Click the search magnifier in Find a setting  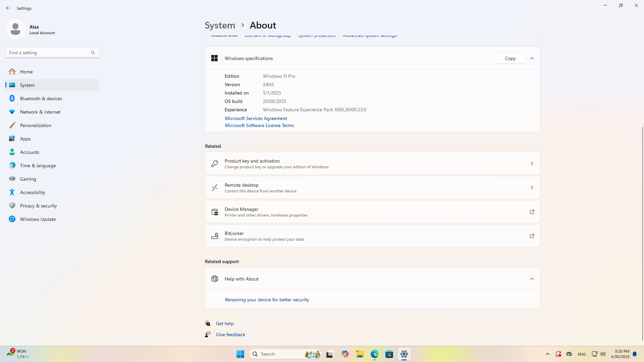(x=93, y=53)
